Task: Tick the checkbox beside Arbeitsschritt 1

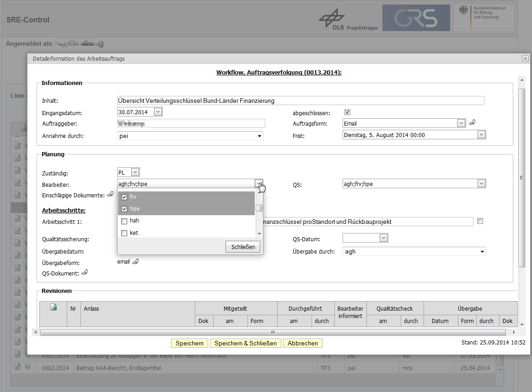Action: point(480,221)
